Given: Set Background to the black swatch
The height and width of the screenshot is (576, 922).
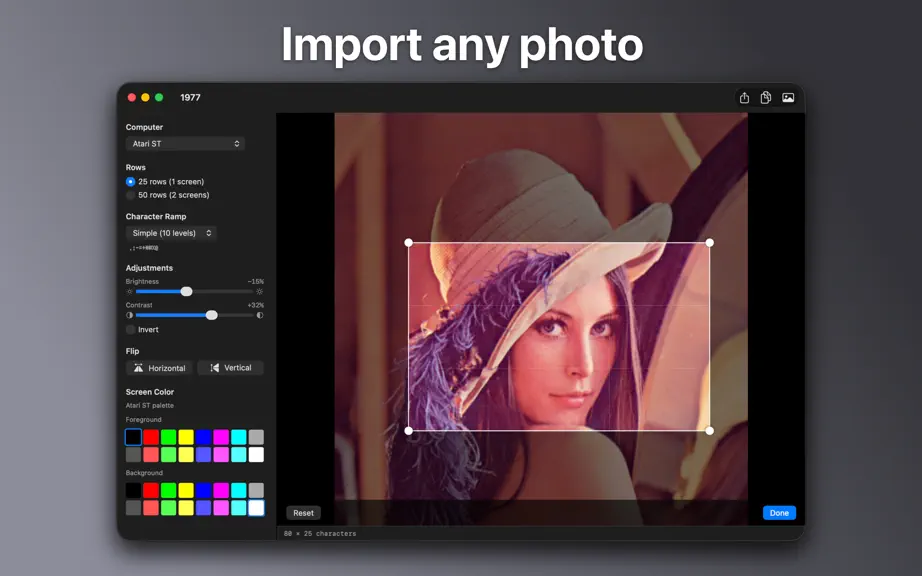Looking at the screenshot, I should 133,490.
